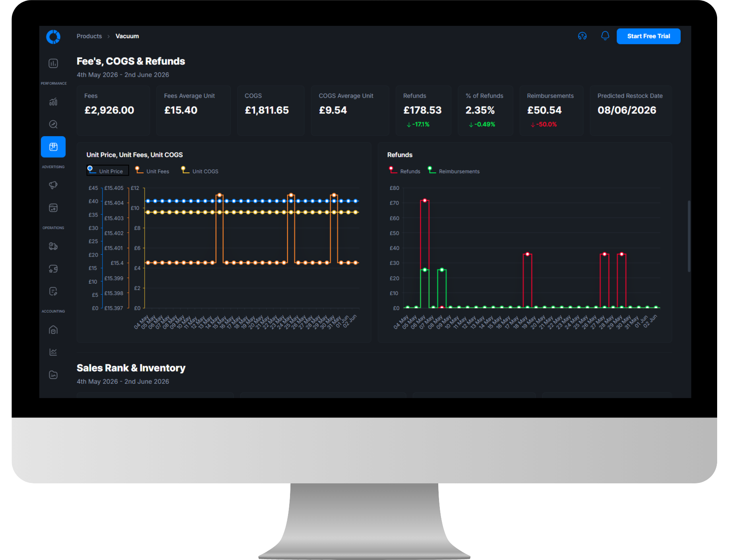The image size is (739, 560).
Task: Open the delivery truck operations icon
Action: pos(53,246)
